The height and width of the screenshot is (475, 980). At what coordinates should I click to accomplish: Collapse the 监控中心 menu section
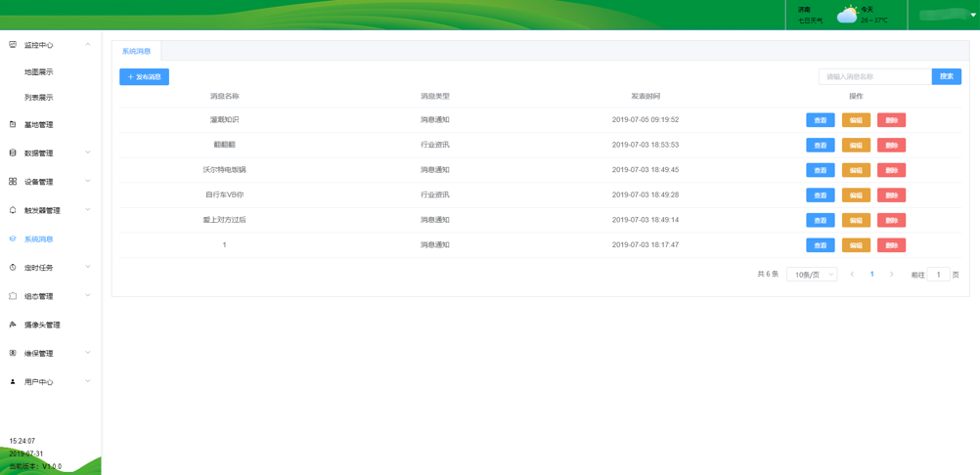(88, 45)
